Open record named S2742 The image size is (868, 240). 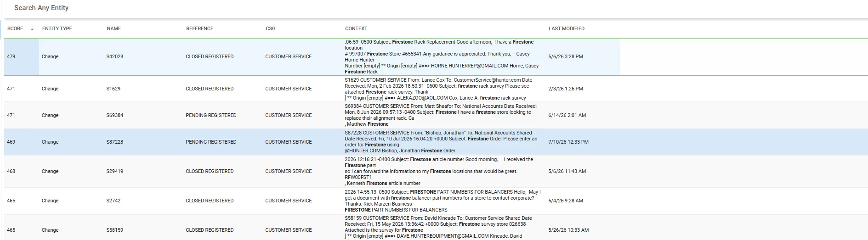[113, 201]
